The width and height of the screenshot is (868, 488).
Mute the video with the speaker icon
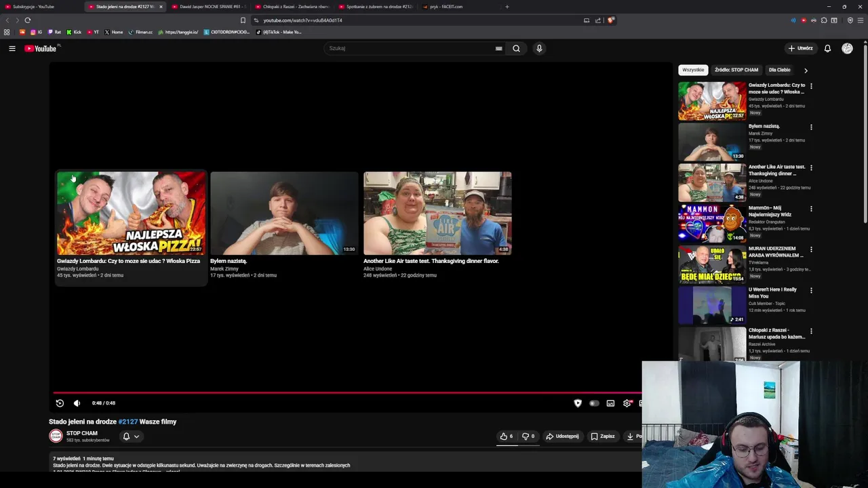[77, 403]
